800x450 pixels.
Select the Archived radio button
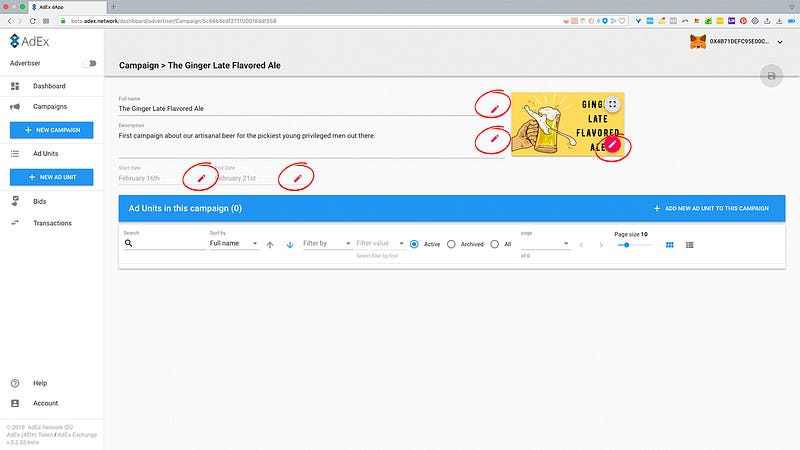coord(451,244)
